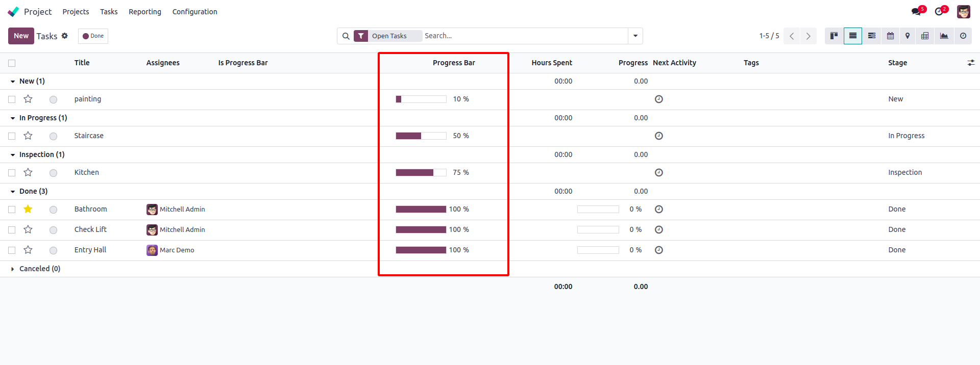
Task: Tick the Staircase task checkbox
Action: point(12,136)
